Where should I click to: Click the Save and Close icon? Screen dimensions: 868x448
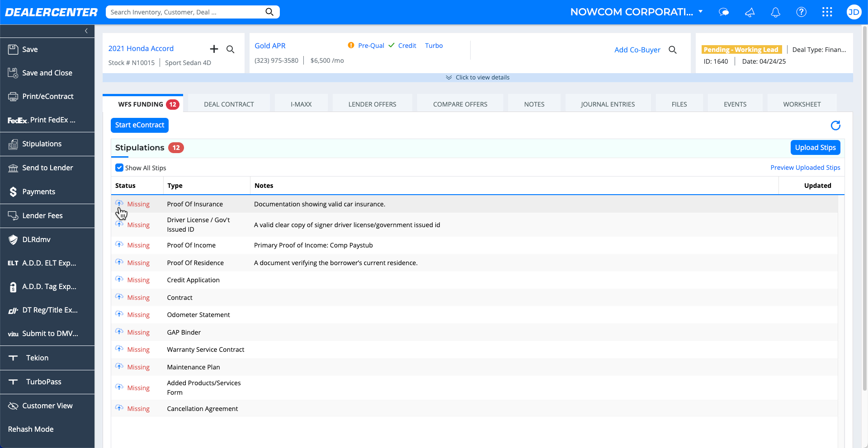tap(13, 73)
